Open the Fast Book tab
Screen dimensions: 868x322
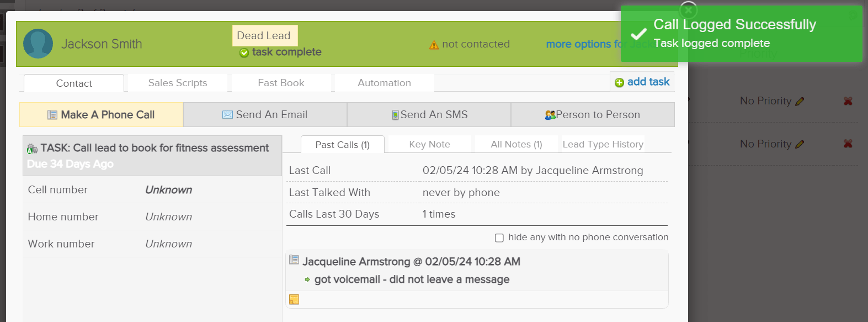(x=281, y=83)
